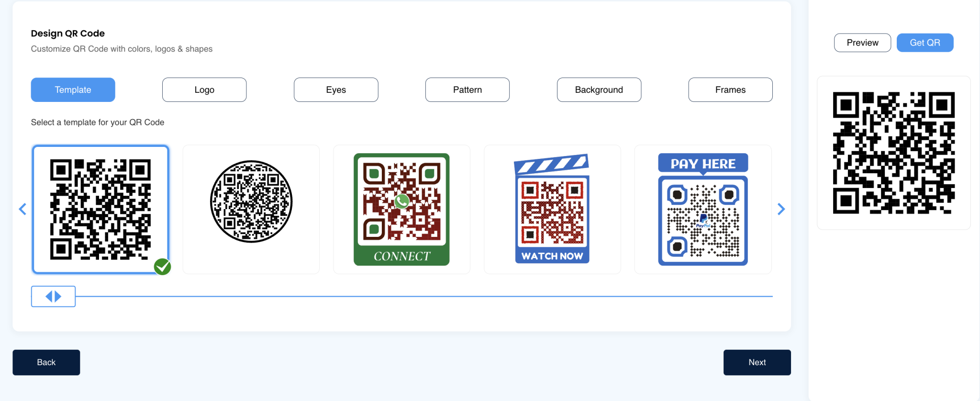The height and width of the screenshot is (401, 980).
Task: Go to the Frames tab
Action: click(731, 90)
